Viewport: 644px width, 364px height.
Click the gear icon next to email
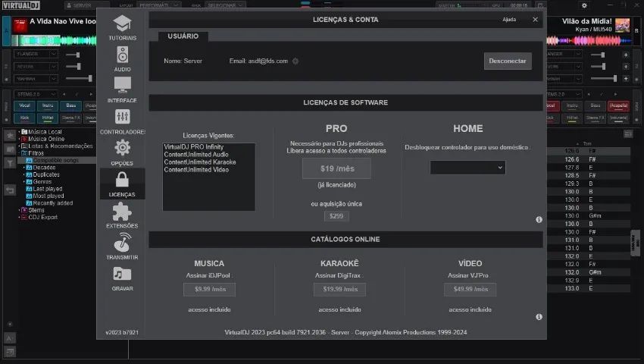[x=295, y=61]
